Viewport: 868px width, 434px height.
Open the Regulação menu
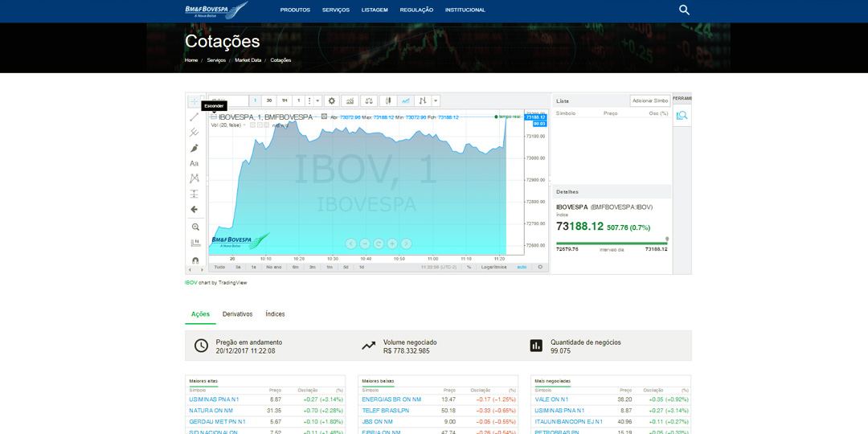[x=417, y=10]
